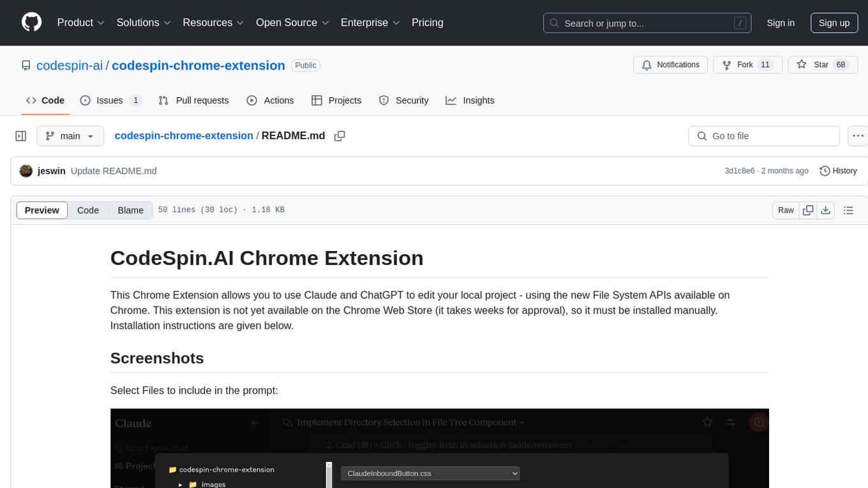Expand the Resources menu
The width and height of the screenshot is (868, 488).
coord(213,22)
